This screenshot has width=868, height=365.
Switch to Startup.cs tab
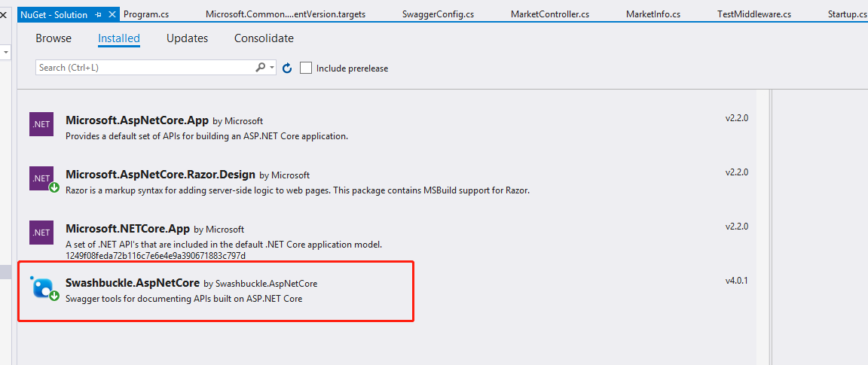[847, 14]
